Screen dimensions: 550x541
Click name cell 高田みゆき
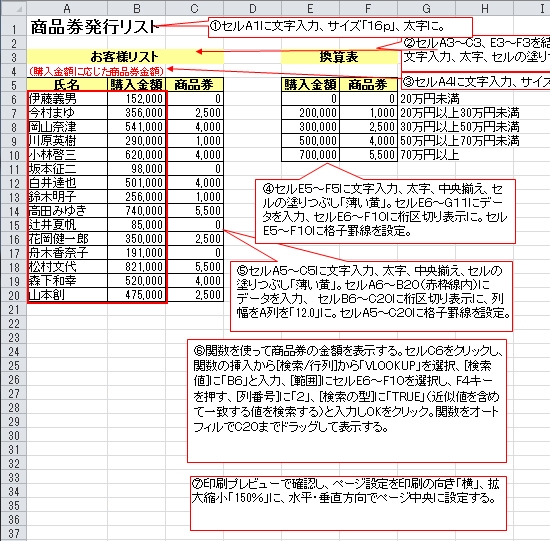coord(67,211)
